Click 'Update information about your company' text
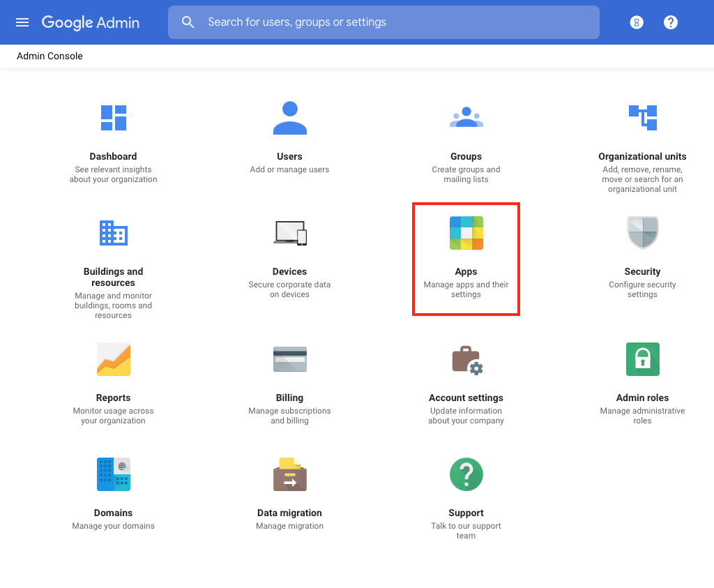714x588 pixels. (466, 416)
